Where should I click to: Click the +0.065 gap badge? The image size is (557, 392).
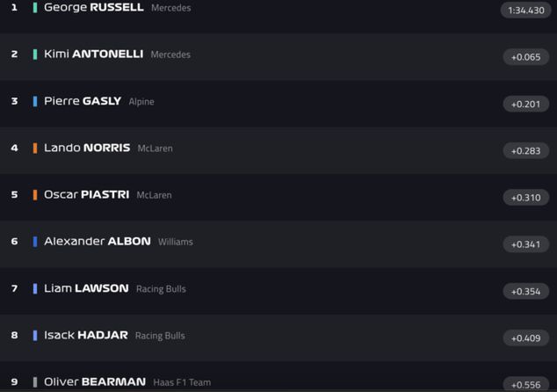[x=526, y=57]
